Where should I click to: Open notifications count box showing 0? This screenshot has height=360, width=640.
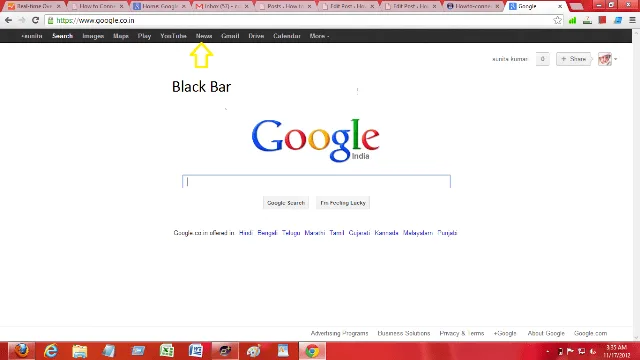[542, 59]
